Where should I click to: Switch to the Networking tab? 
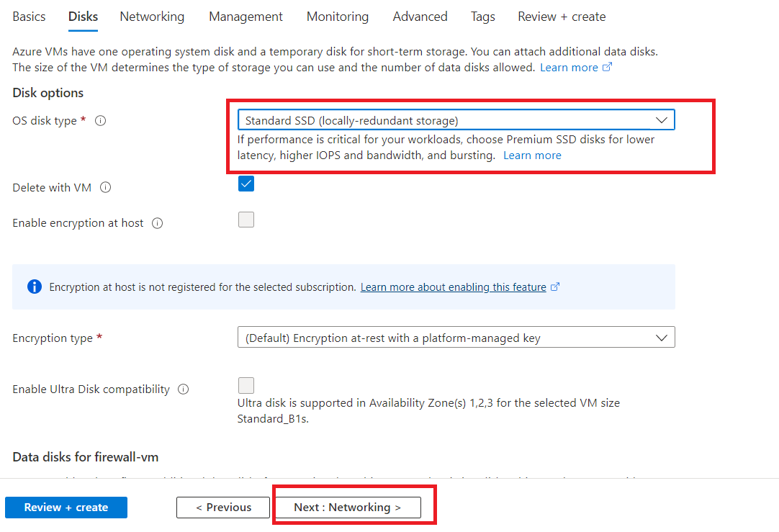[x=152, y=17]
